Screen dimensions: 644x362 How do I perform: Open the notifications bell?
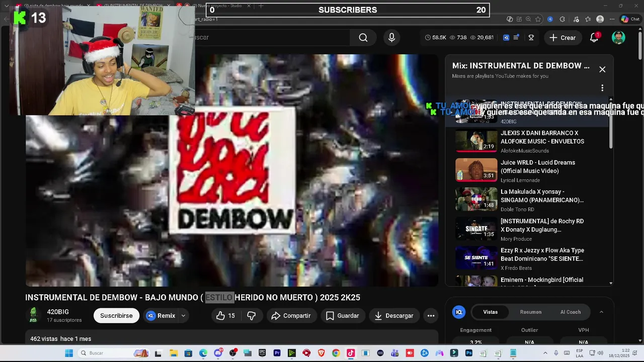tap(594, 38)
